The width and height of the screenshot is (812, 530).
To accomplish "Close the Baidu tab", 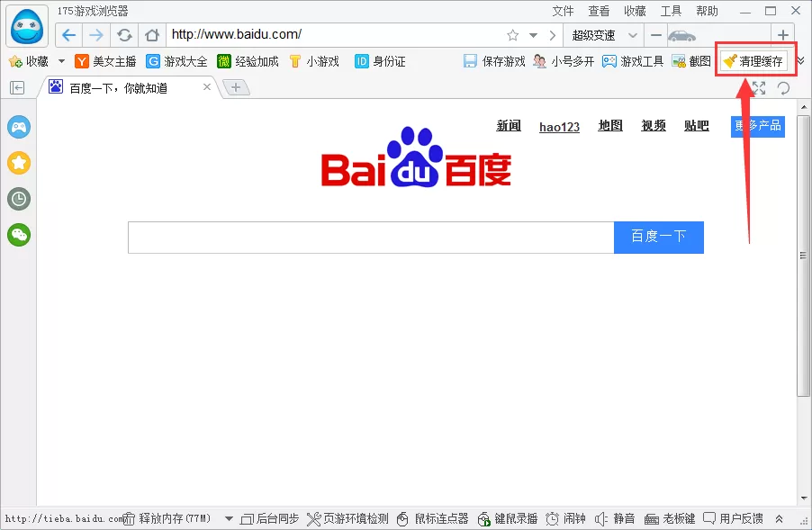I will click(207, 87).
